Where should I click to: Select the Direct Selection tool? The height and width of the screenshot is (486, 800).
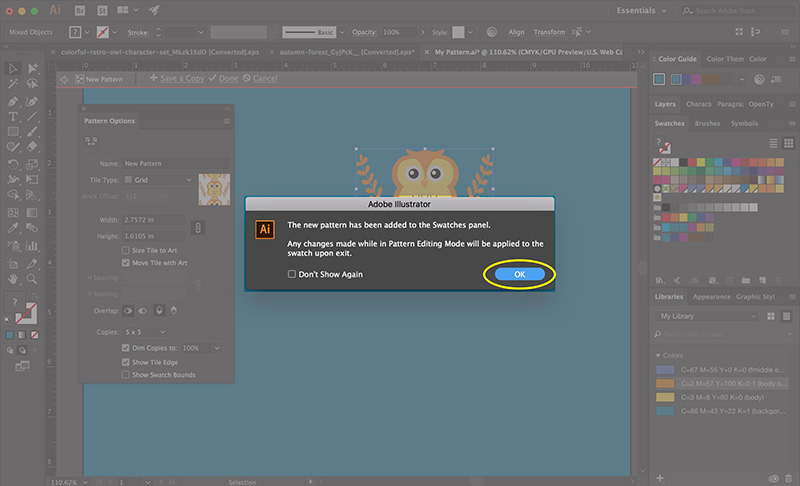point(32,68)
